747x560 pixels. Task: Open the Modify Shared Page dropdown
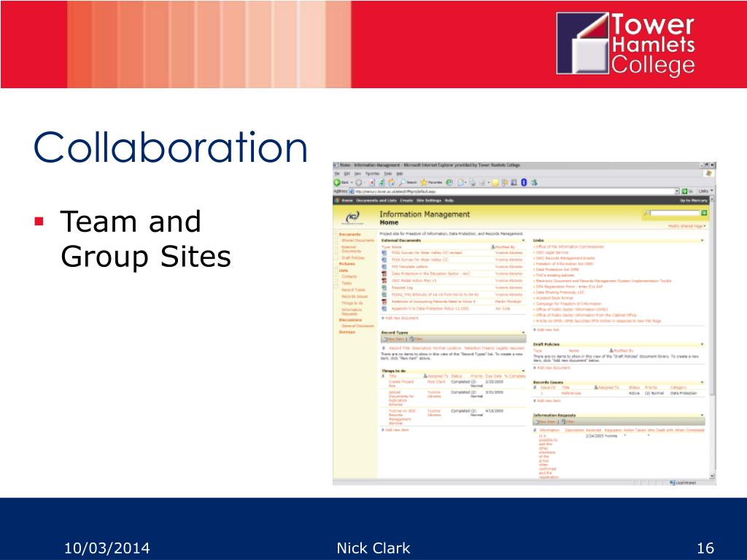point(687,226)
